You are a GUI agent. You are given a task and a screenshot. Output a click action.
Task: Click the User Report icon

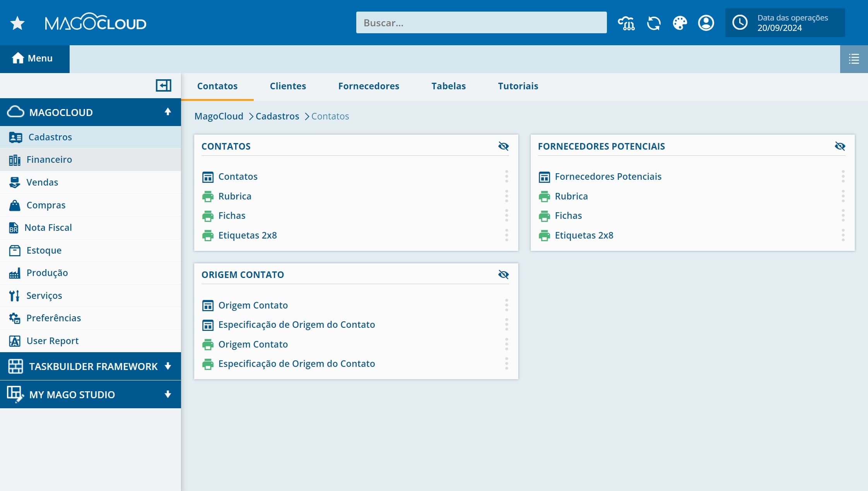[15, 341]
